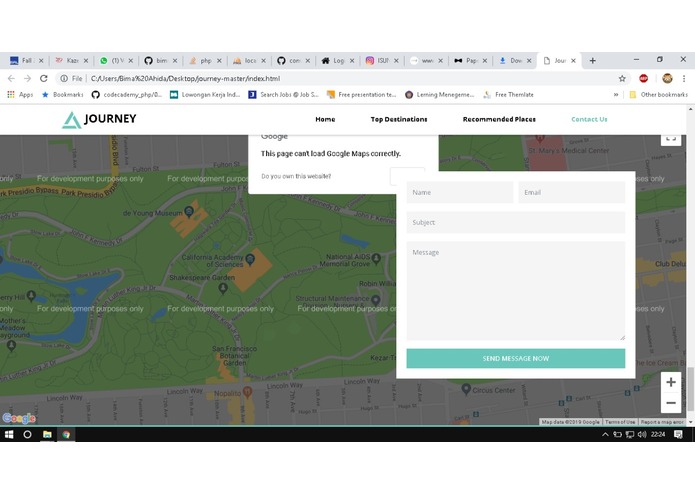Switch to the WhatsApp tab
Viewport: 695px width, 494px height.
(x=116, y=61)
